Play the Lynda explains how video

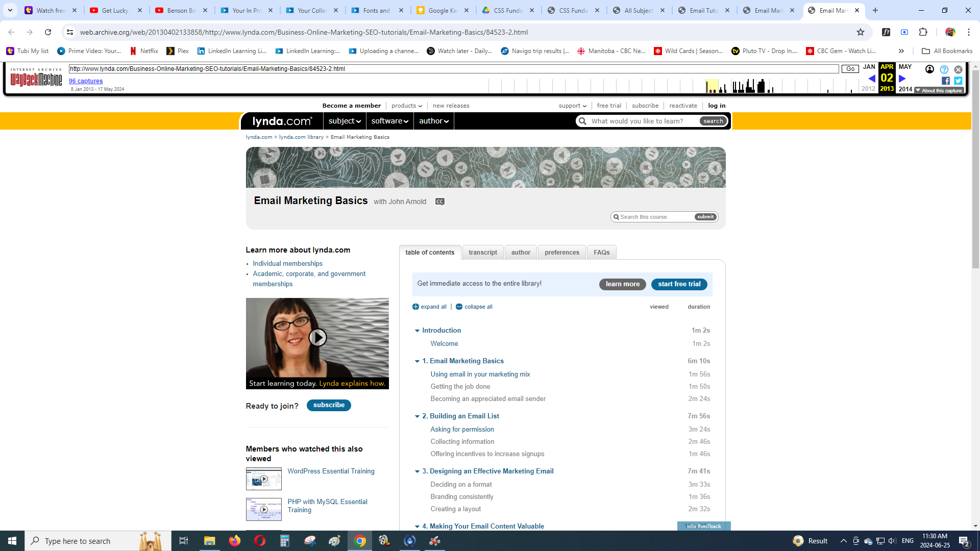tap(317, 338)
